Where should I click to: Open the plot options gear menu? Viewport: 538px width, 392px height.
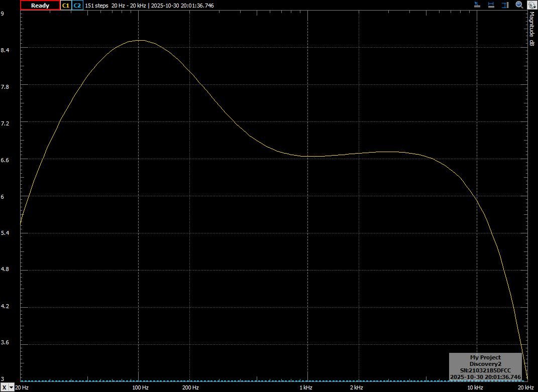pos(532,5)
